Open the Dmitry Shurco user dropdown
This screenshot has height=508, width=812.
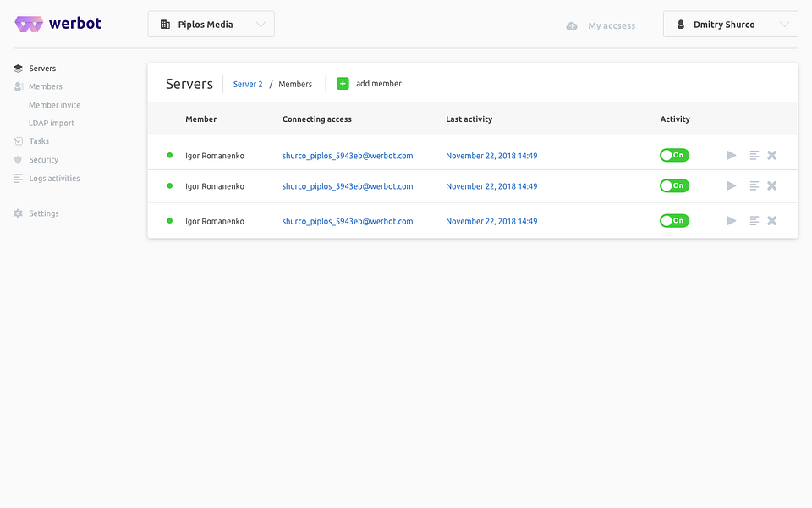tap(731, 25)
